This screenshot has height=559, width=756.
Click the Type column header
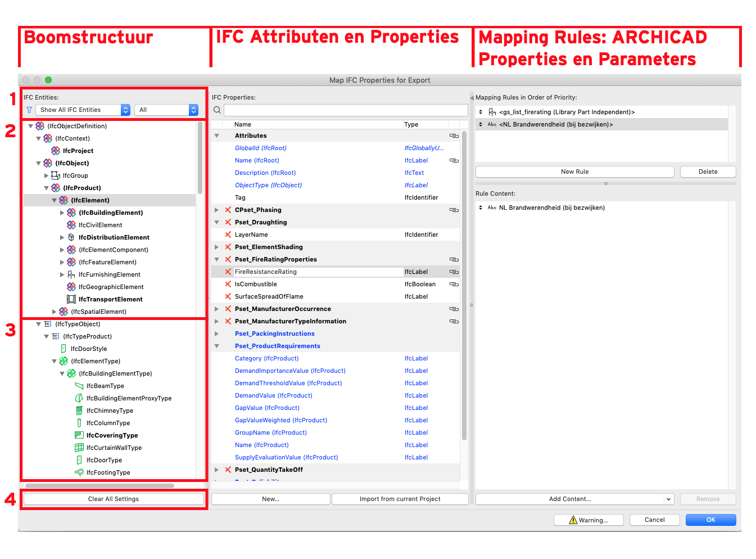pos(411,124)
